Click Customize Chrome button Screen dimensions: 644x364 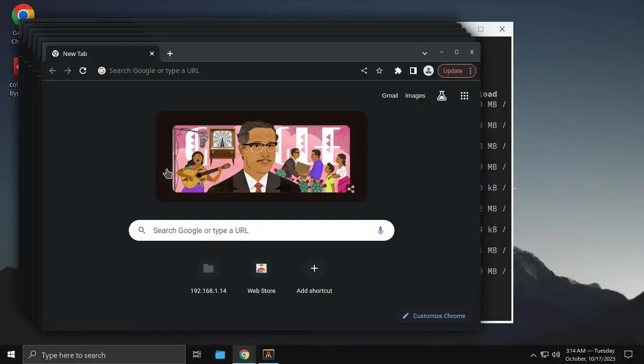click(x=434, y=316)
